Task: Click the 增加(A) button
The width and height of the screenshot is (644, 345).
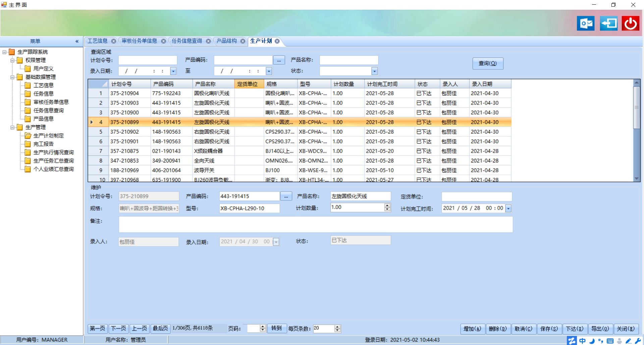Action: click(x=472, y=329)
